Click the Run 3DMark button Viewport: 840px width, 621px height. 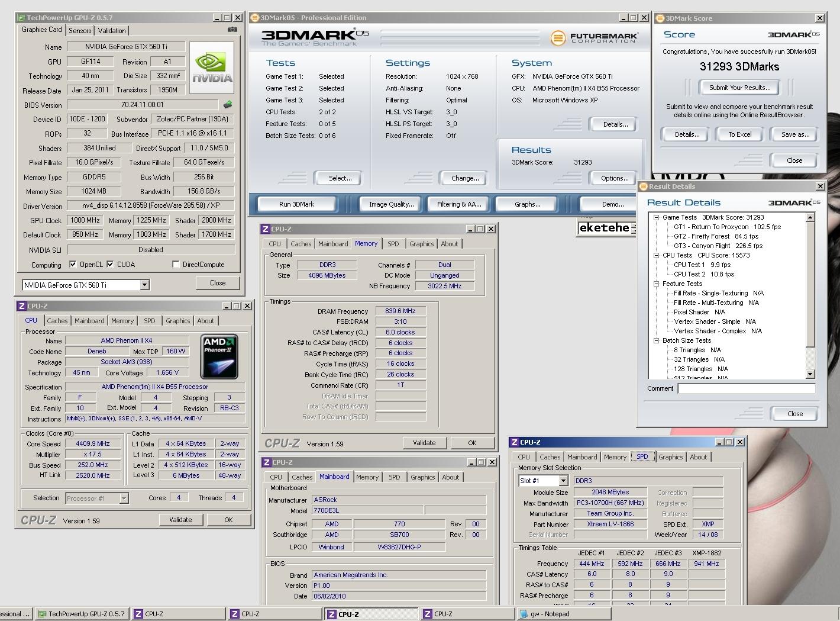pos(296,204)
